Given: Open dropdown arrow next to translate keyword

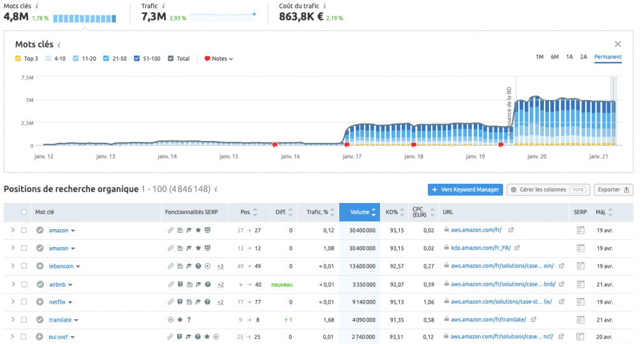Looking at the screenshot, I should 76,320.
